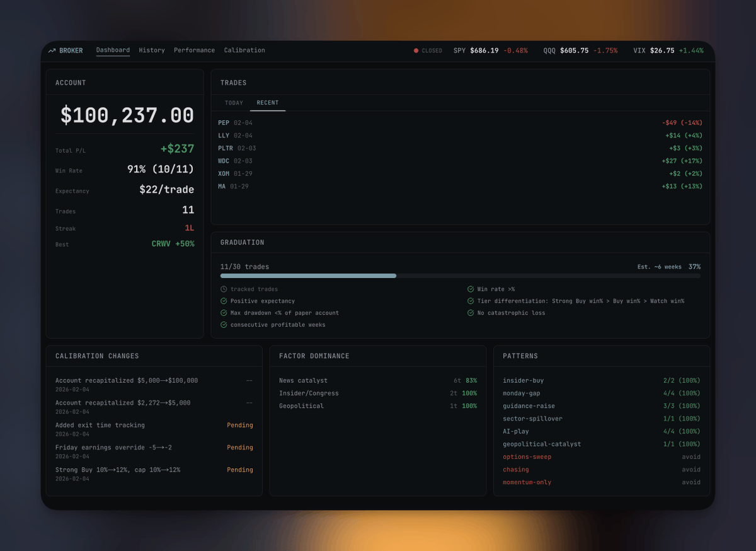
Task: Click the check icon for consecutive profitable weeks
Action: pyautogui.click(x=224, y=325)
